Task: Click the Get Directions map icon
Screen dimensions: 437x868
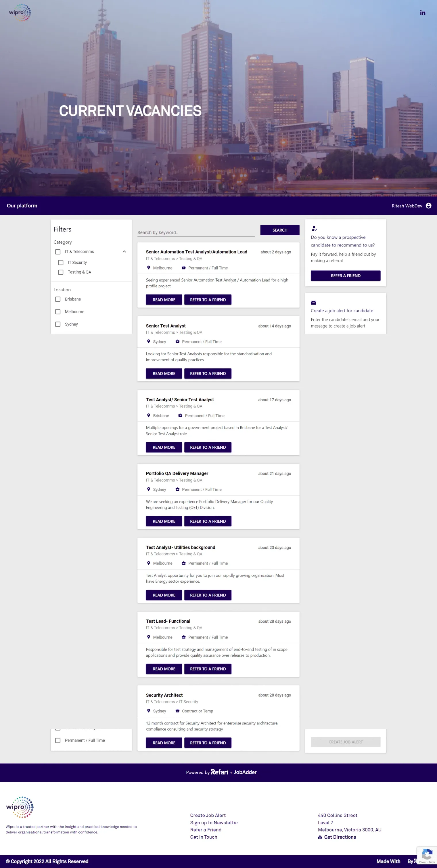Action: click(x=320, y=837)
